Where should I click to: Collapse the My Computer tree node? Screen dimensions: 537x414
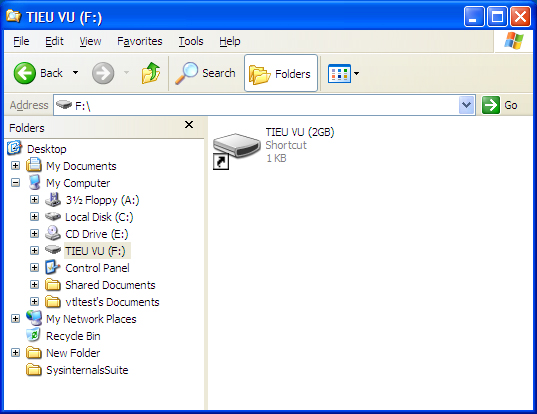15,183
